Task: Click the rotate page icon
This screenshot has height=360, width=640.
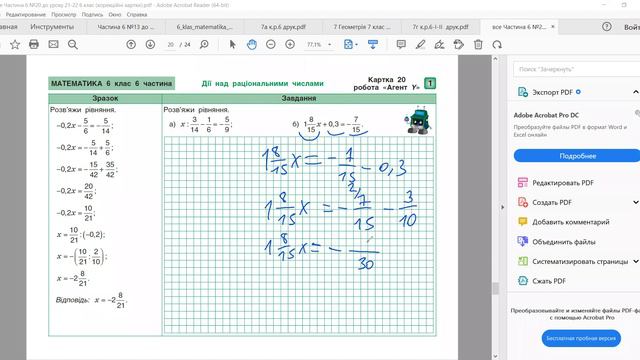Action: [497, 44]
